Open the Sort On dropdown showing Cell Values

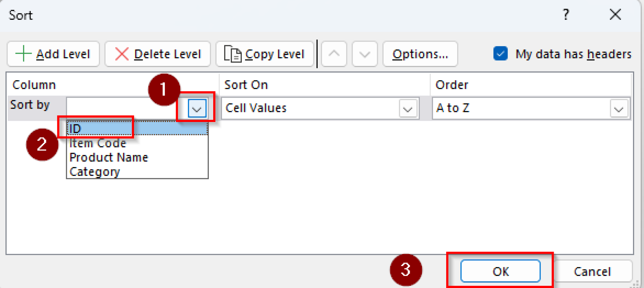coord(407,108)
